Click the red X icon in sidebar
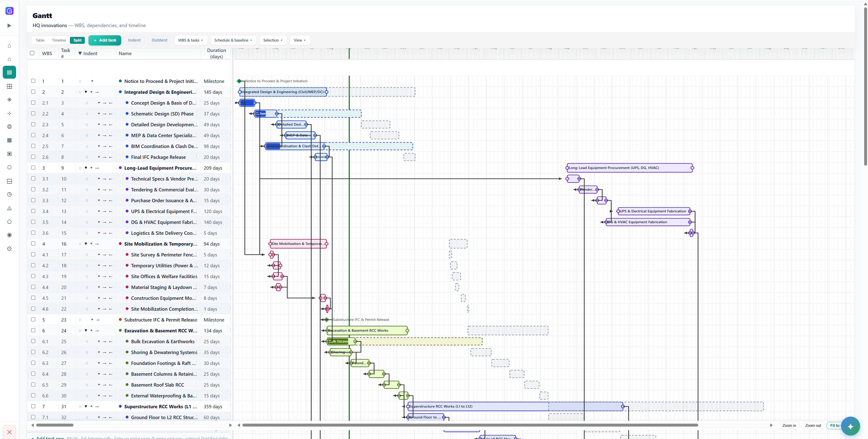Screen dimensions: 868x439 click(9, 432)
